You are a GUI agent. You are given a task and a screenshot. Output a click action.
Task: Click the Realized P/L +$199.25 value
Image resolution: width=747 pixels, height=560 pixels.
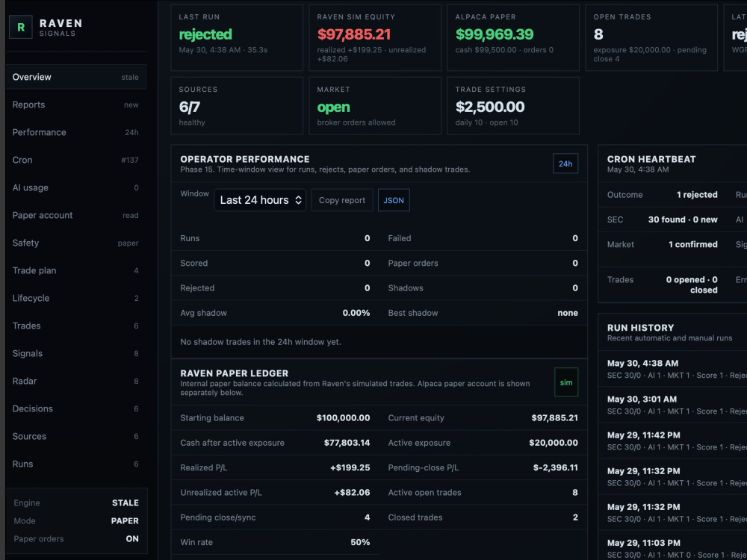point(350,467)
